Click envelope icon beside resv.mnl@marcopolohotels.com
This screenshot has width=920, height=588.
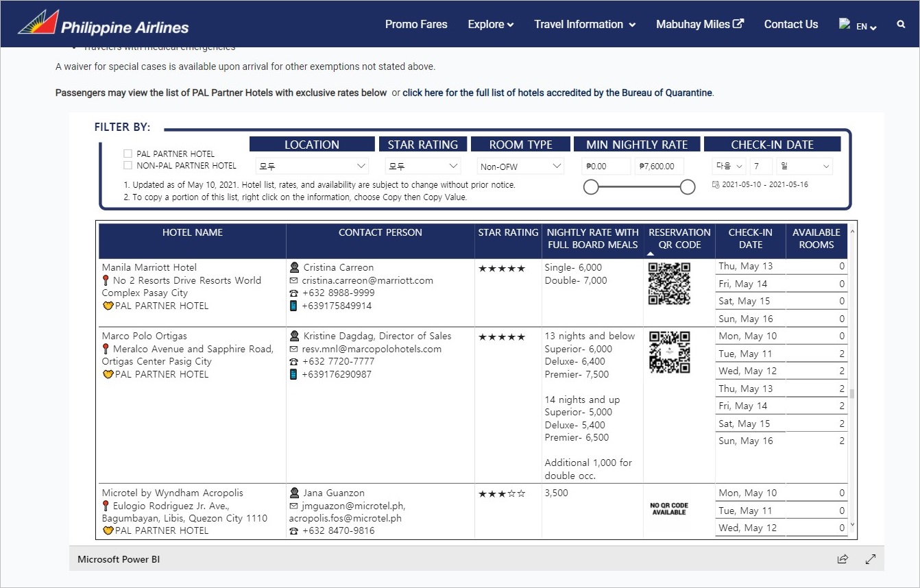pyautogui.click(x=293, y=349)
